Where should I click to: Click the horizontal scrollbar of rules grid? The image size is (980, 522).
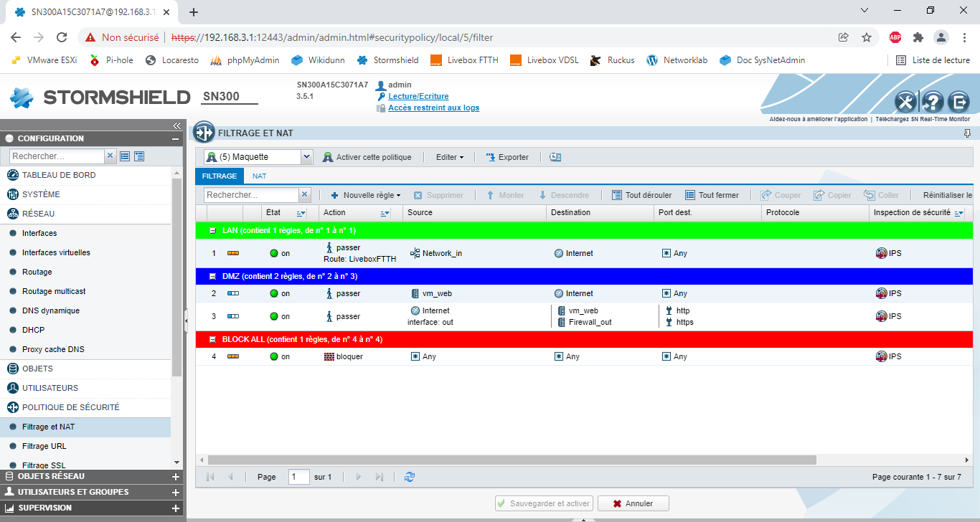point(512,460)
